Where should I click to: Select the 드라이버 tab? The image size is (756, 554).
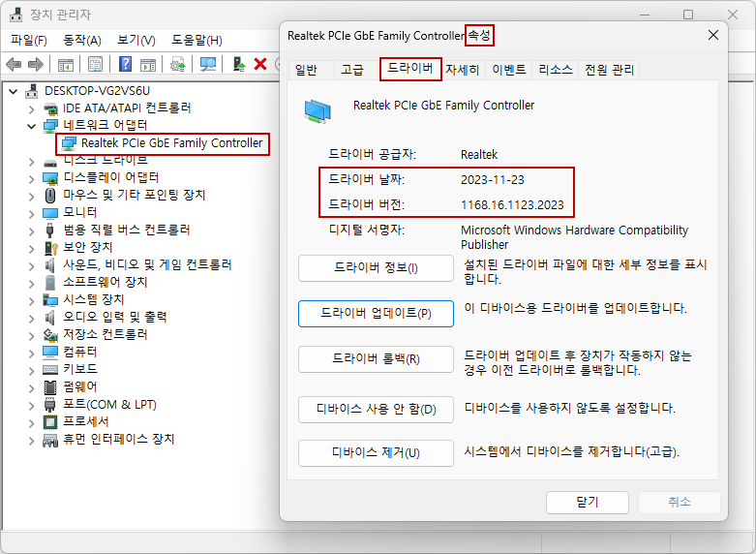coord(410,69)
